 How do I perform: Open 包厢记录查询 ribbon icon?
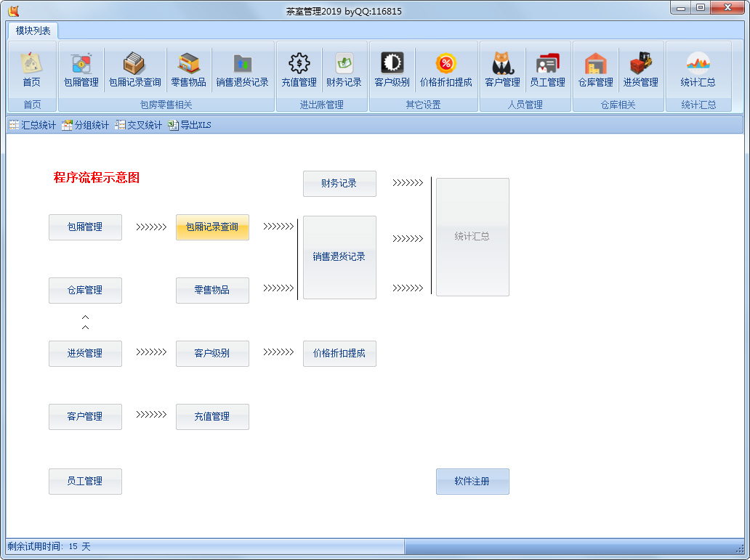(x=135, y=70)
